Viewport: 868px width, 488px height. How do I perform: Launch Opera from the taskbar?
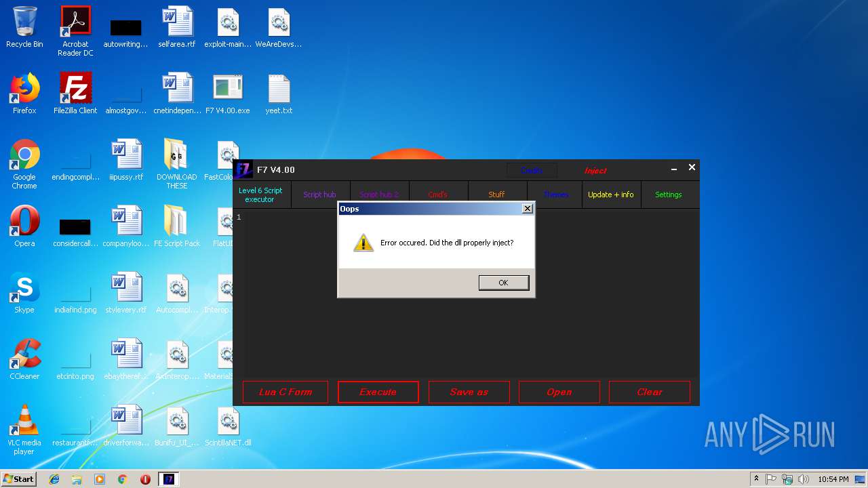[145, 479]
